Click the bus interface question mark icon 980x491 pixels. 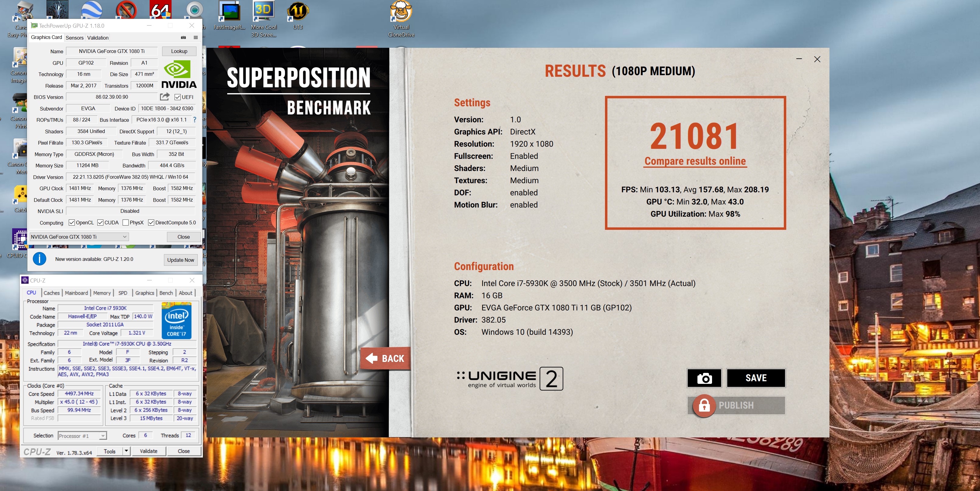(195, 120)
